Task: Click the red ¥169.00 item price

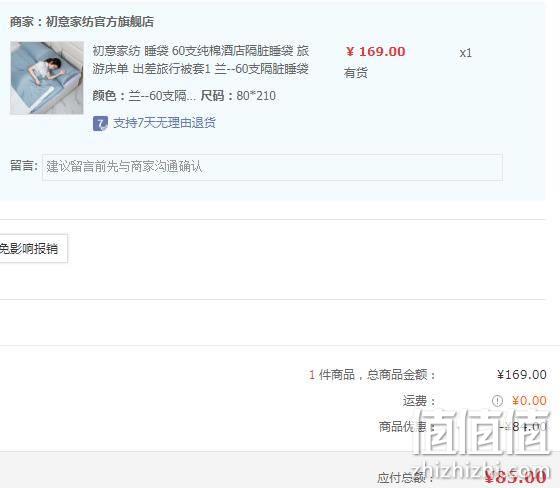Action: point(375,52)
